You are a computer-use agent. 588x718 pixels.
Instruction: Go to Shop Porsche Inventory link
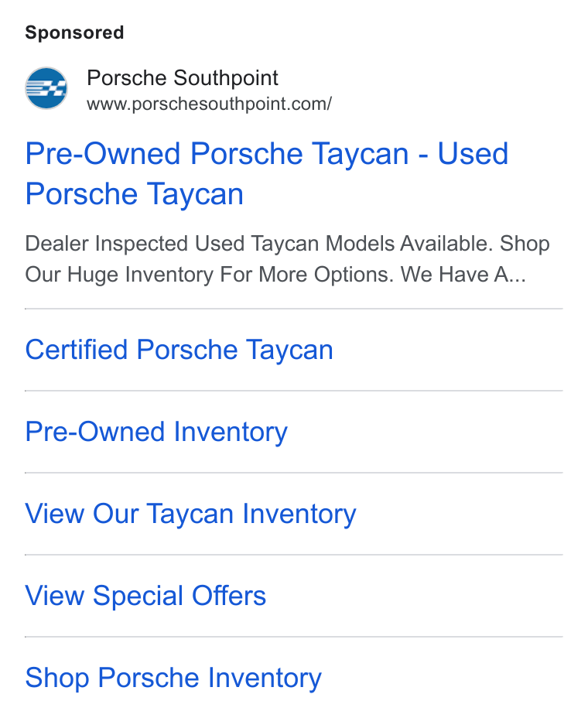point(173,678)
